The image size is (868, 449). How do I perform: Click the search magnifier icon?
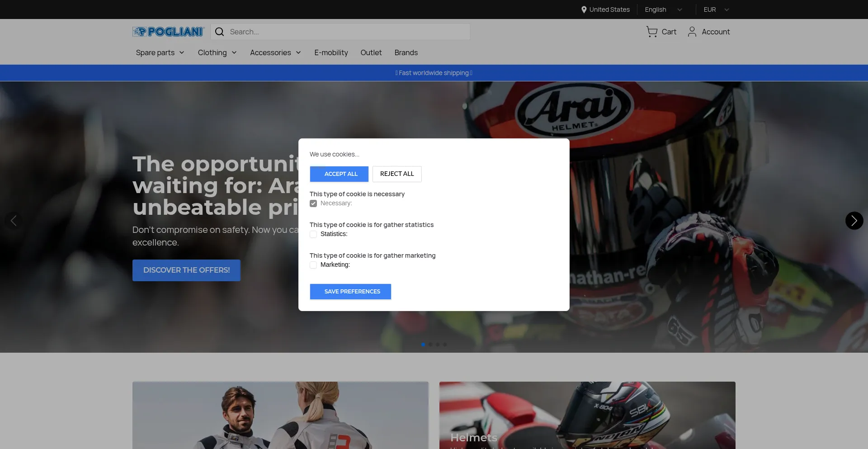tap(220, 32)
